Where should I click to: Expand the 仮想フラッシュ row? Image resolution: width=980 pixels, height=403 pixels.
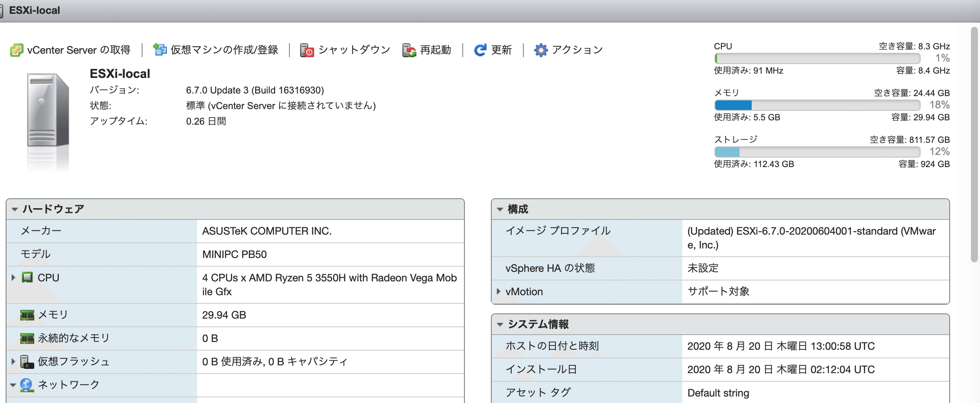coord(13,361)
